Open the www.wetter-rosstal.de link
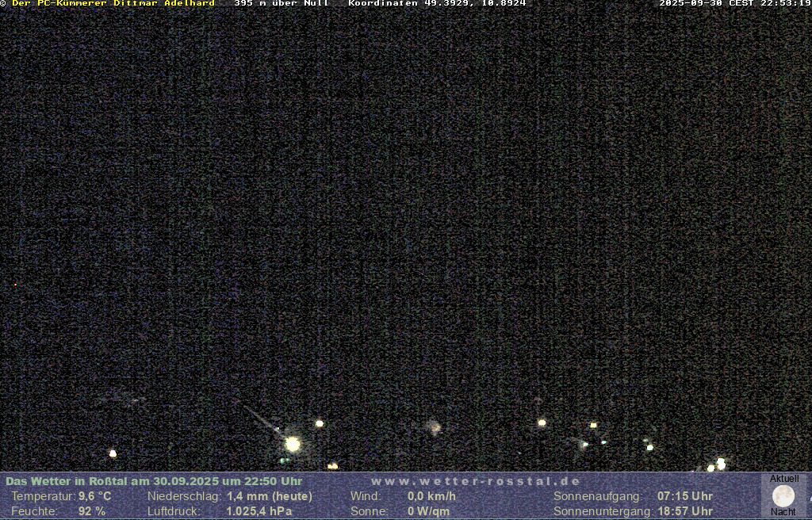 (475, 481)
